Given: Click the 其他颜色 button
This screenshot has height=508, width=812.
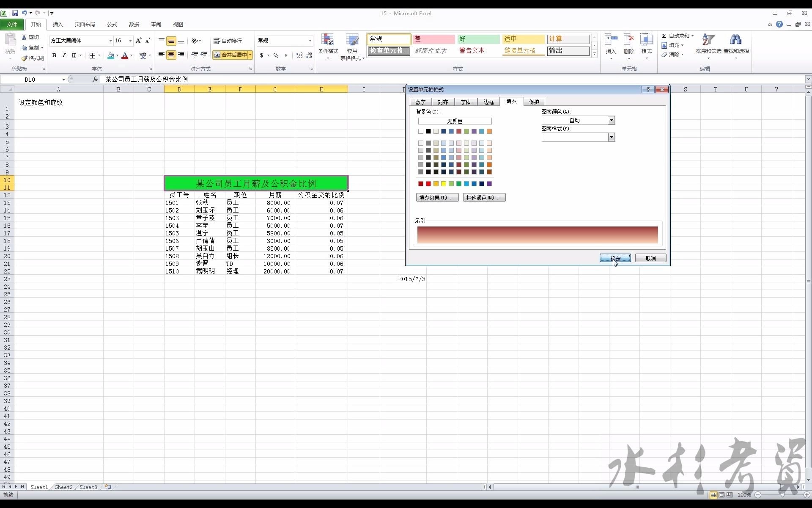Looking at the screenshot, I should point(484,198).
